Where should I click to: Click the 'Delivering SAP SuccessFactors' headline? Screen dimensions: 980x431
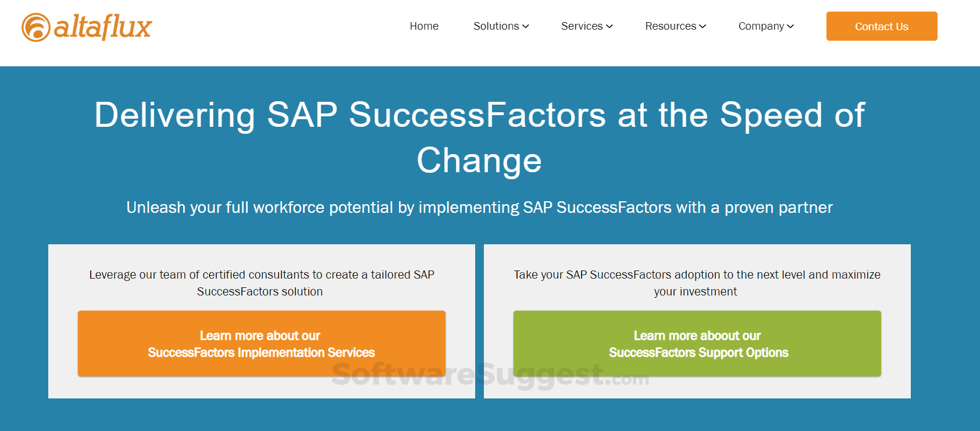(480, 137)
